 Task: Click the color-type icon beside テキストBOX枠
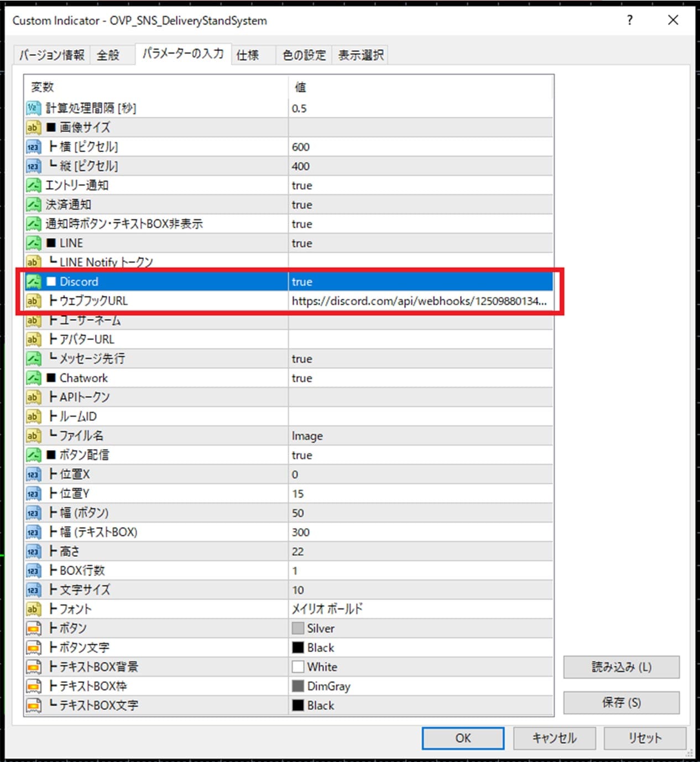tap(33, 686)
